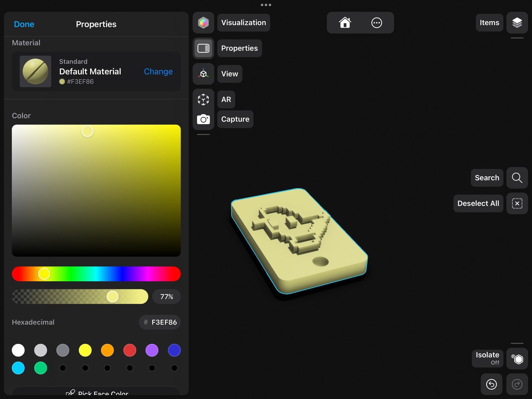This screenshot has height=399, width=532.
Task: Click the Properties panel icon
Action: pyautogui.click(x=203, y=48)
